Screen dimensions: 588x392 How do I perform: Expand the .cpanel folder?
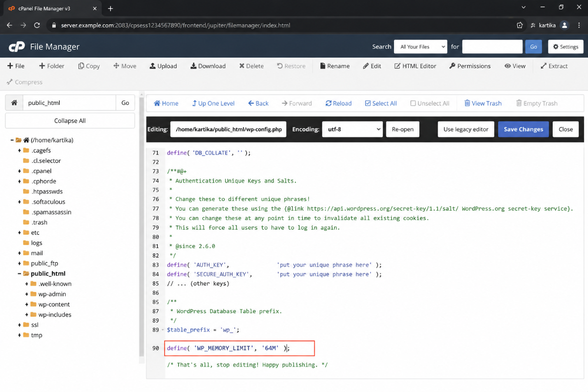pyautogui.click(x=20, y=171)
